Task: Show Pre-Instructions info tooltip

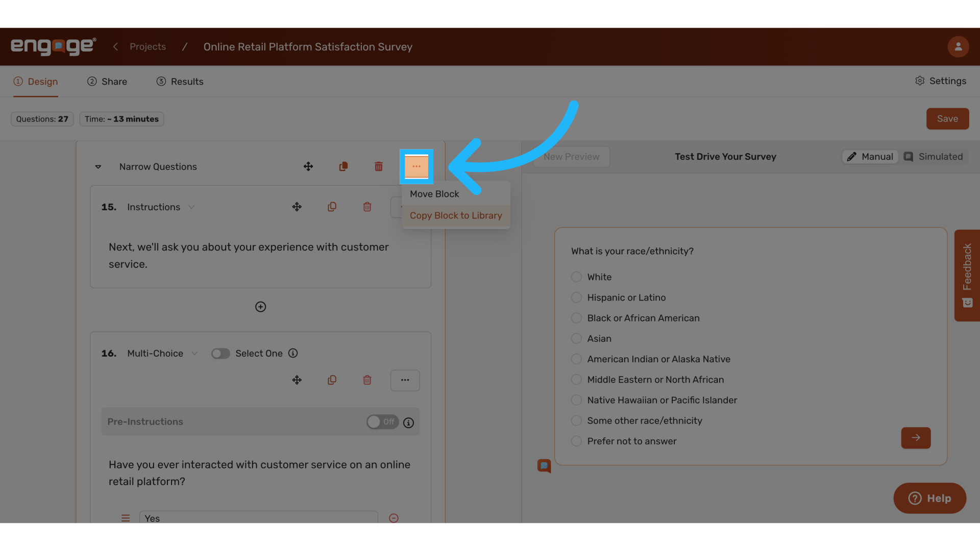Action: click(408, 422)
